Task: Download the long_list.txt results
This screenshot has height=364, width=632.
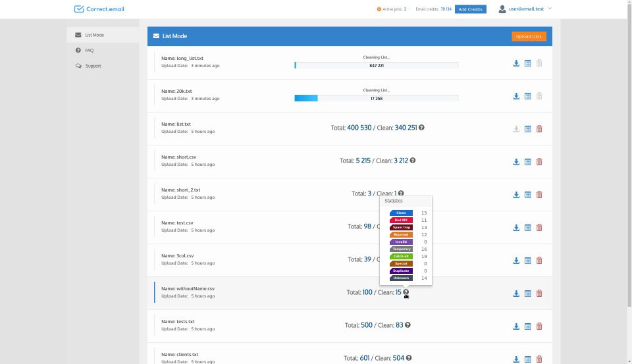Action: [516, 63]
